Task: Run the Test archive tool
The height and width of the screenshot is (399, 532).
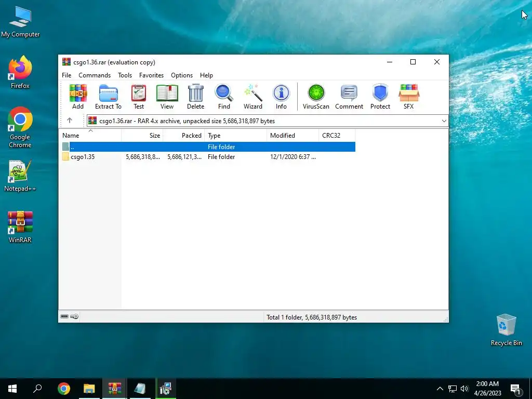Action: coord(139,97)
